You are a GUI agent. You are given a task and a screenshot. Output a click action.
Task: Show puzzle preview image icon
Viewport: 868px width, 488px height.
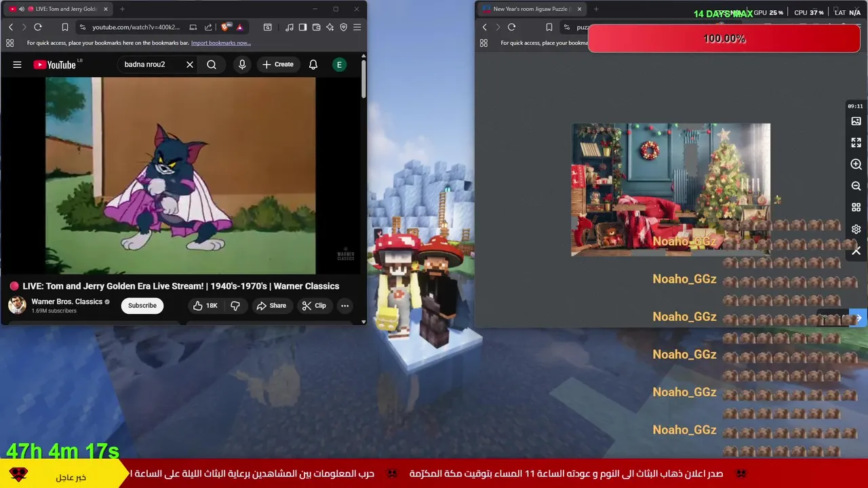coord(856,121)
